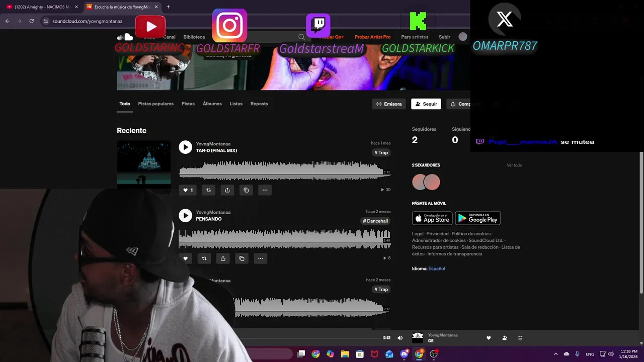Share the PENSANDO track

(223, 258)
